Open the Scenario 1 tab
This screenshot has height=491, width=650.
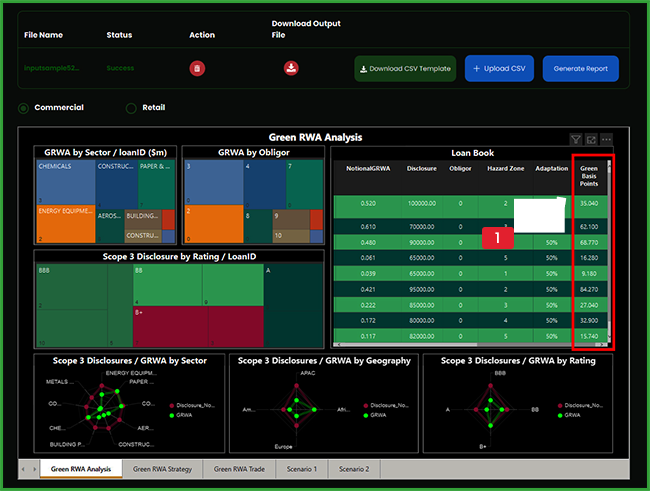click(x=302, y=469)
